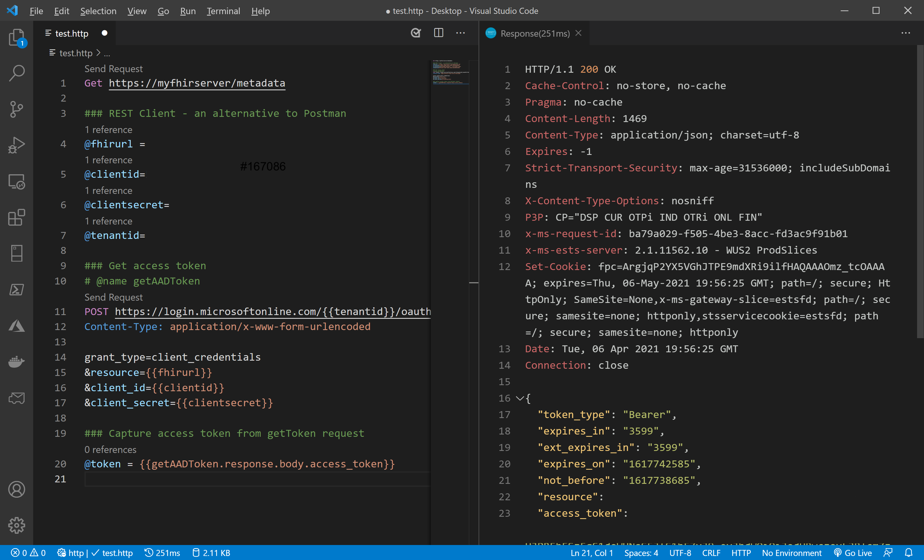Open the Docker whale icon in activity bar
The width and height of the screenshot is (924, 560).
click(x=16, y=362)
